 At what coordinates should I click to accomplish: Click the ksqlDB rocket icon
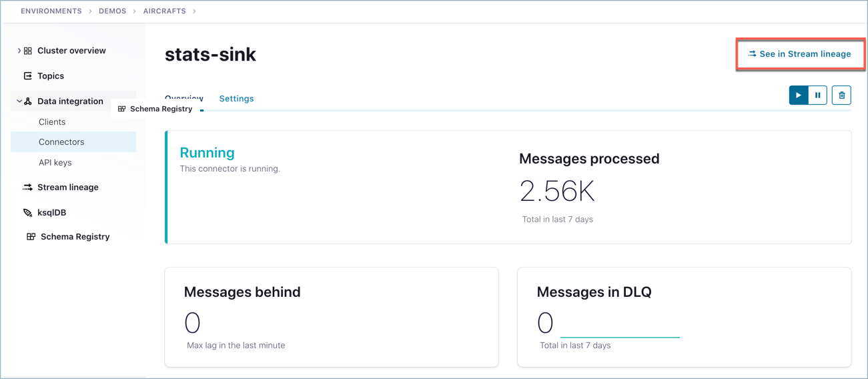(28, 213)
